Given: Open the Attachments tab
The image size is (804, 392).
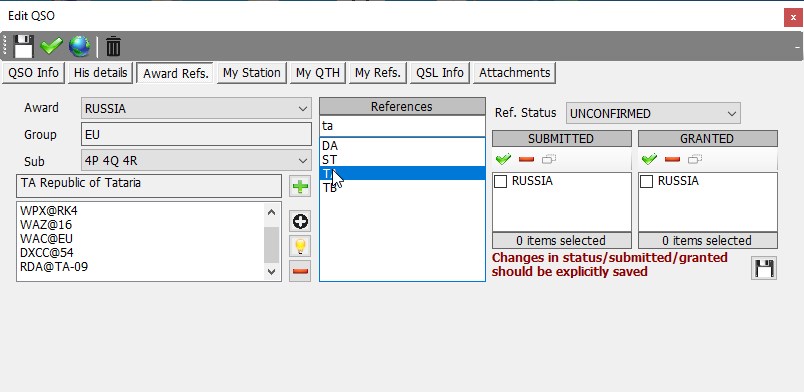Looking at the screenshot, I should (514, 73).
